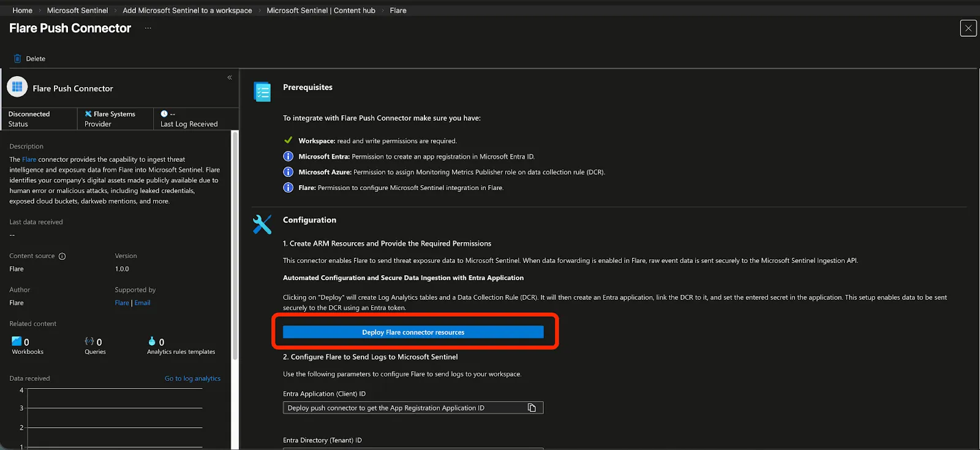Click the Flare permission info icon

(x=288, y=187)
